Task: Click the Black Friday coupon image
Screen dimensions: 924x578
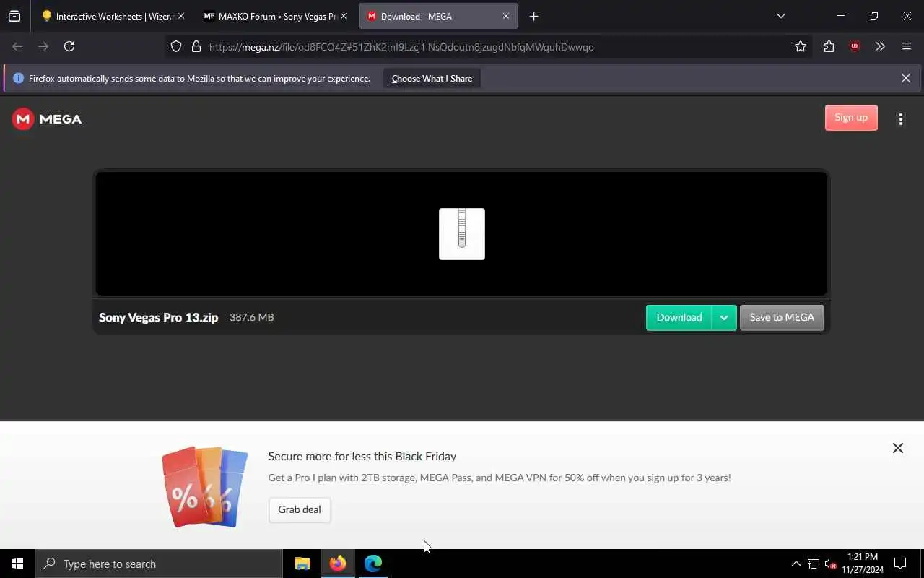Action: [x=205, y=486]
